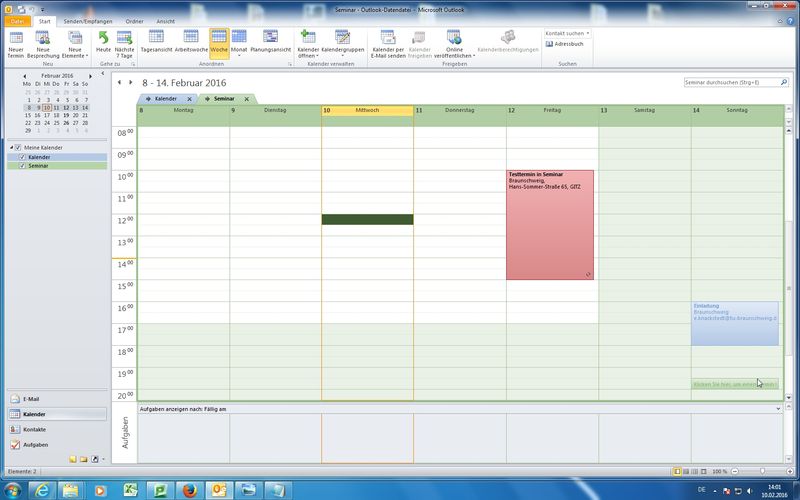Switch to the Monat view
This screenshot has width=800, height=500.
click(x=239, y=38)
